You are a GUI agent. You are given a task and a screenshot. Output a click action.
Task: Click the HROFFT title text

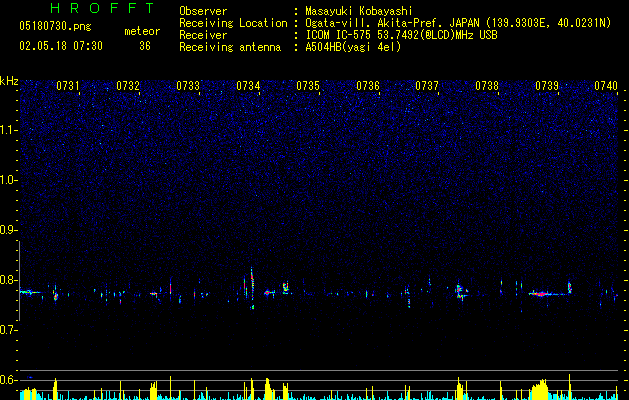tap(103, 8)
